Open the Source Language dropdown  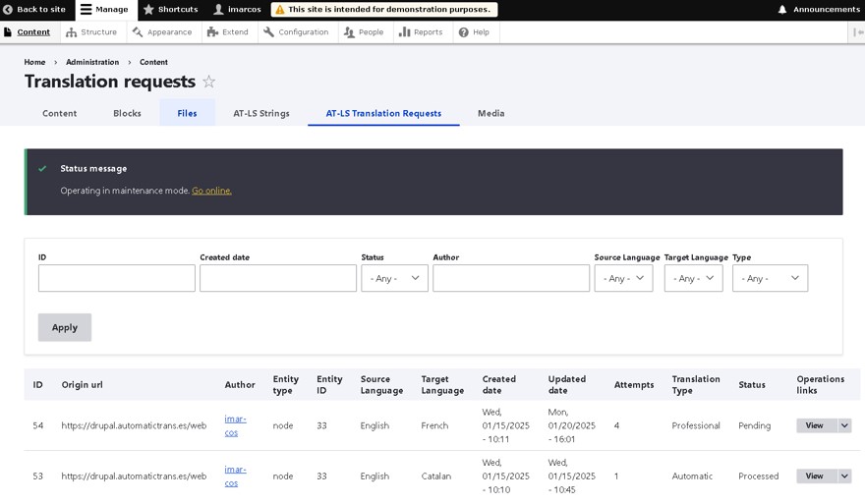tap(623, 278)
